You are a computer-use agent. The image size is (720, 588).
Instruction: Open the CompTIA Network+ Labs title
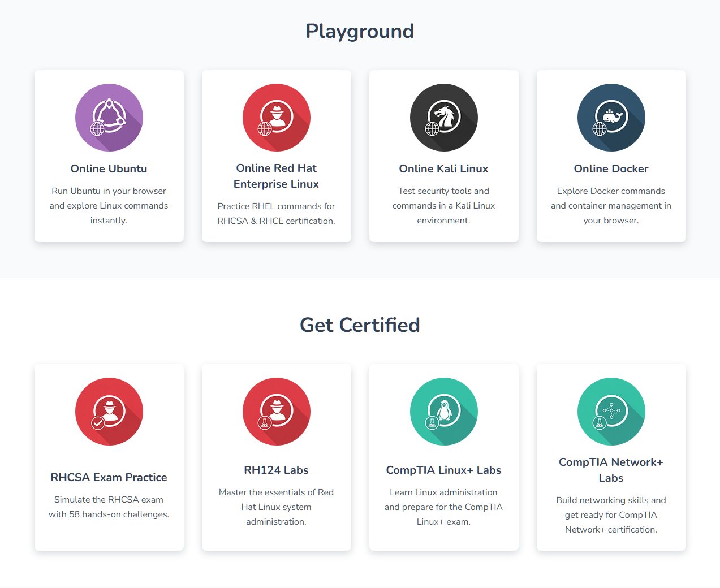(611, 470)
